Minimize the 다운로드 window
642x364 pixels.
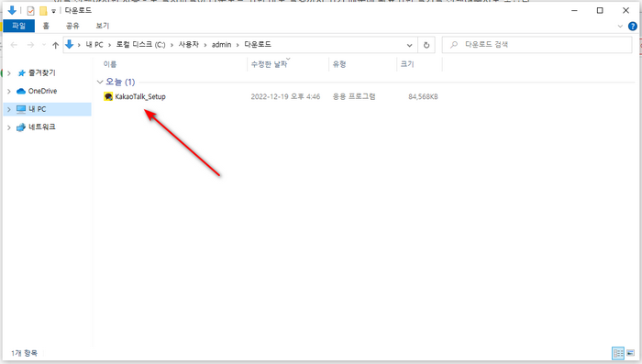(574, 11)
